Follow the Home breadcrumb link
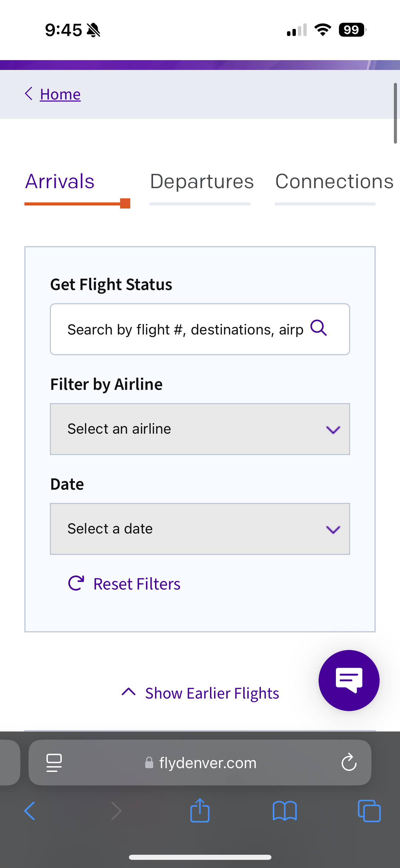400x868 pixels. point(60,94)
